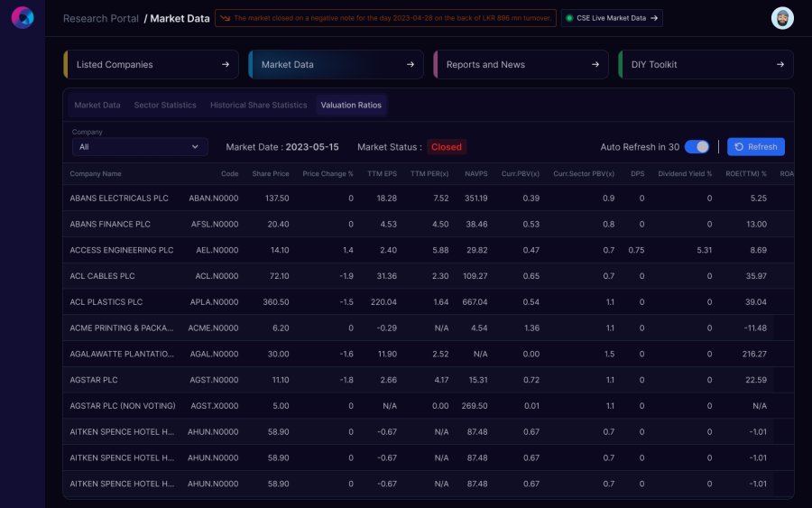Click arrow icon on DIY Toolkit card

coord(780,65)
